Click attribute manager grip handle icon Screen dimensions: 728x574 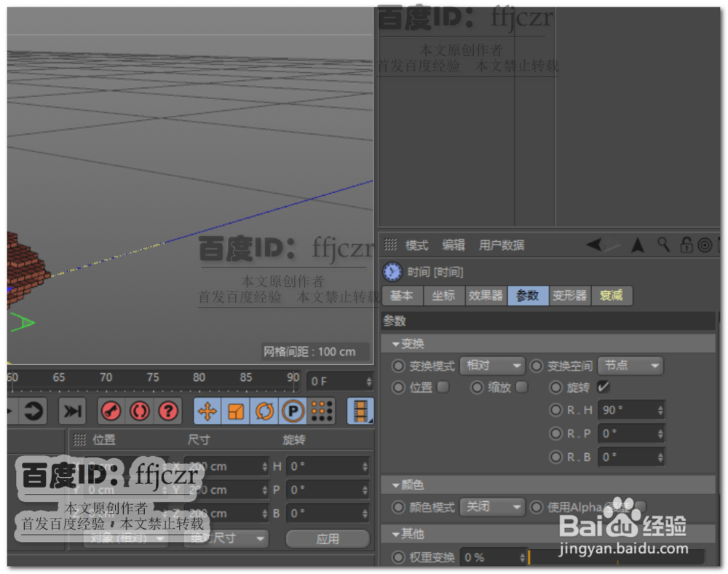[390, 244]
